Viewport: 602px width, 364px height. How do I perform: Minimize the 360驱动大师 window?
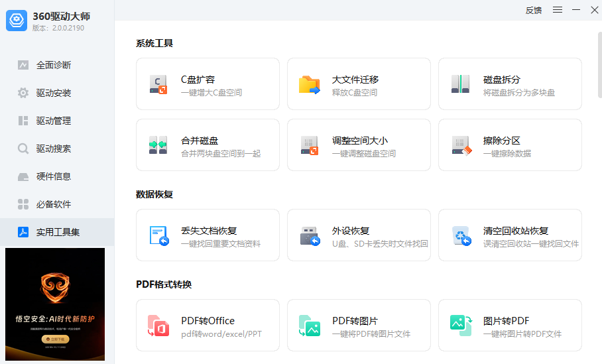coord(576,10)
